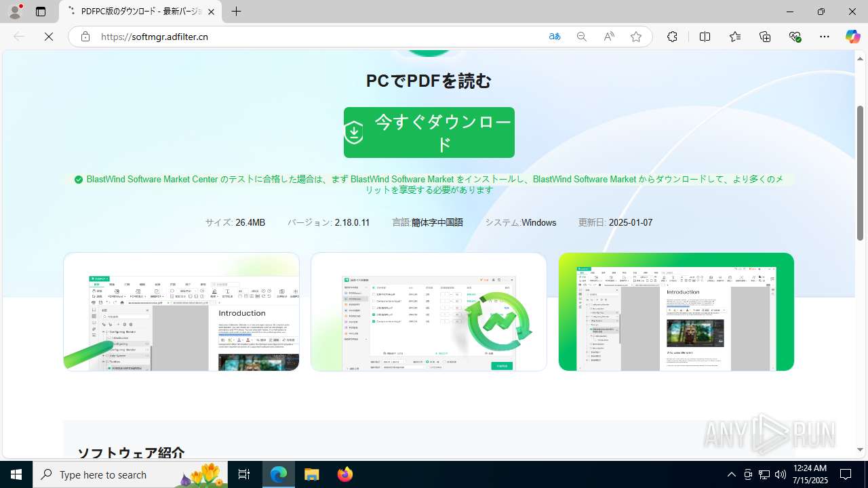Open the Windows Start menu
Image resolution: width=868 pixels, height=488 pixels.
pos(16,474)
